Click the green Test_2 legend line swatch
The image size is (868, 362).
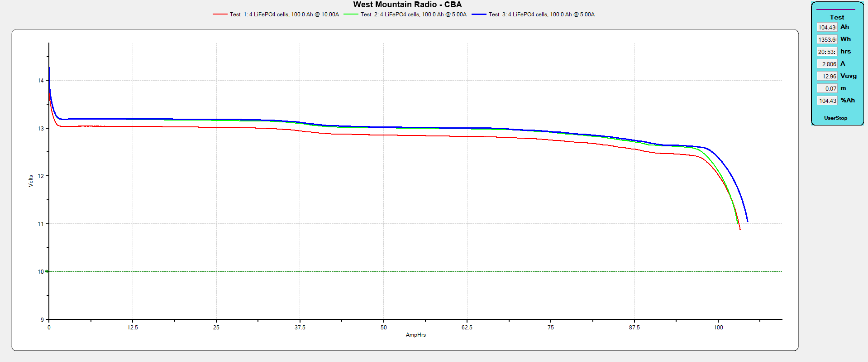[x=351, y=14]
